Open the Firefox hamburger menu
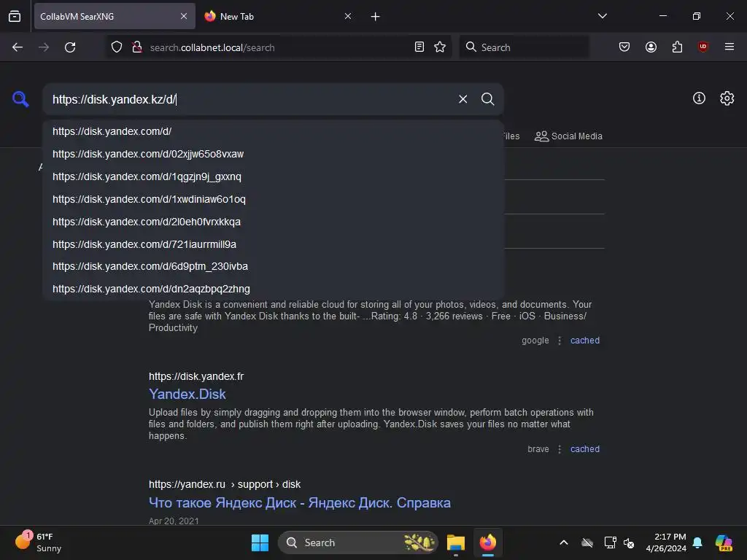Image resolution: width=747 pixels, height=560 pixels. 729,47
